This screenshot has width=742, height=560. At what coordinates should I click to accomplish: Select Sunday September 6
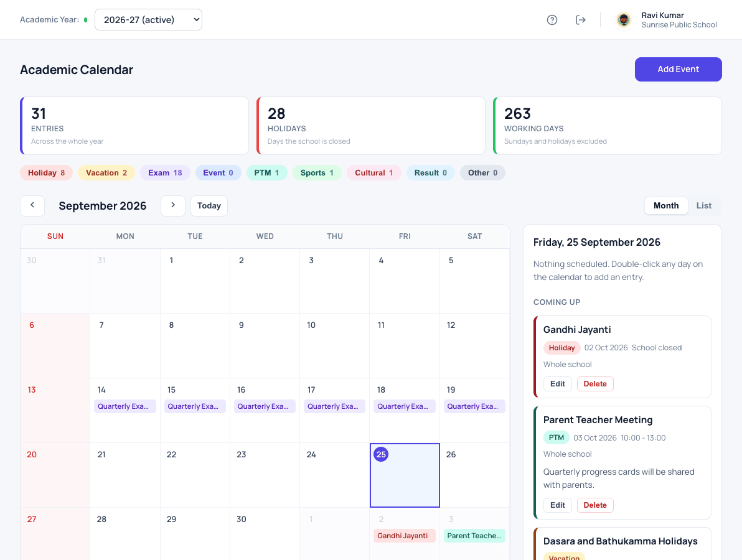pyautogui.click(x=55, y=346)
